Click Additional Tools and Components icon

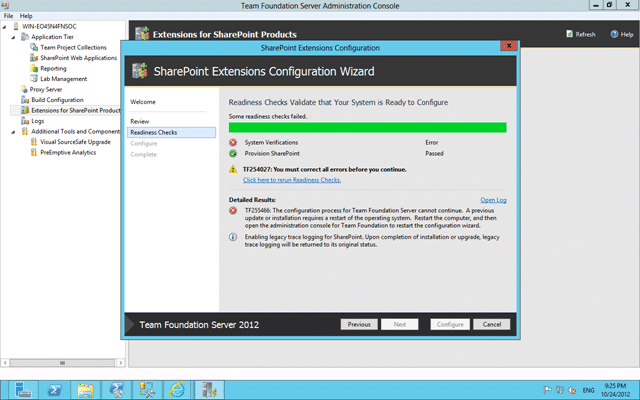pyautogui.click(x=25, y=131)
